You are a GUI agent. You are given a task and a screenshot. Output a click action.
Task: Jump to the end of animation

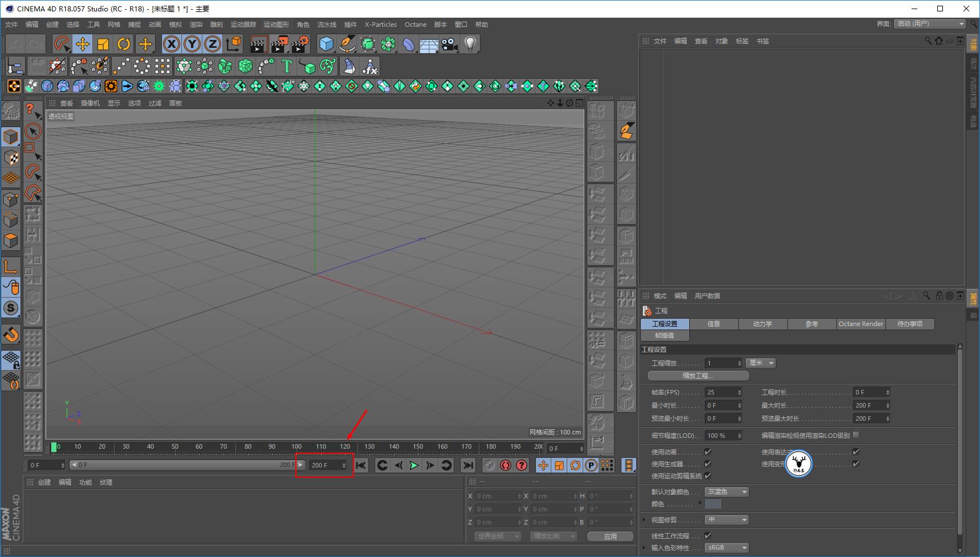(467, 465)
